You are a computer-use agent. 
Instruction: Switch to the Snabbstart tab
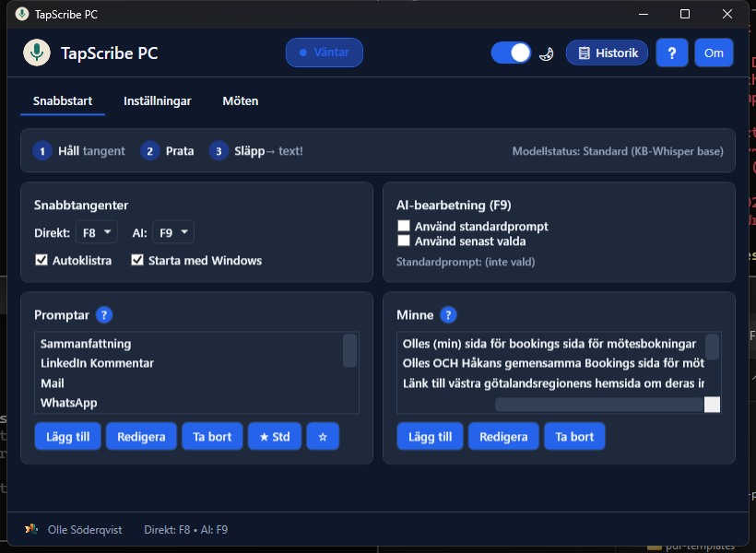63,100
